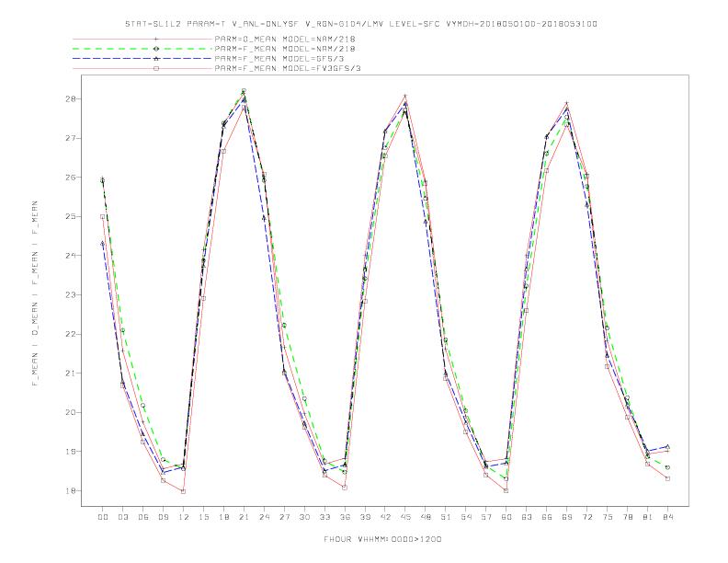The height and width of the screenshot is (563, 728).
Task: Click y-axis tick label 27
Action: [x=71, y=138]
